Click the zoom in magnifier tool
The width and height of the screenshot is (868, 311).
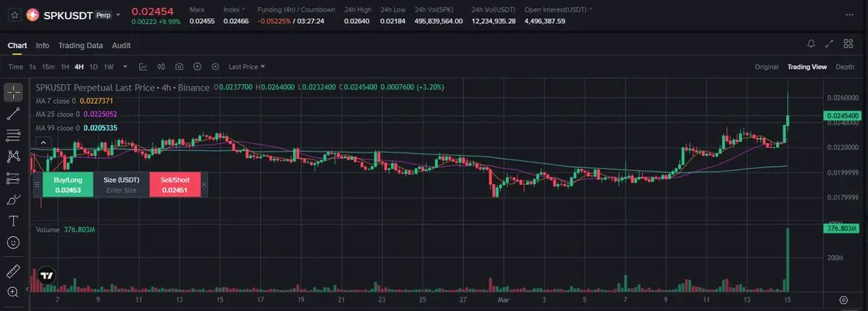(13, 291)
